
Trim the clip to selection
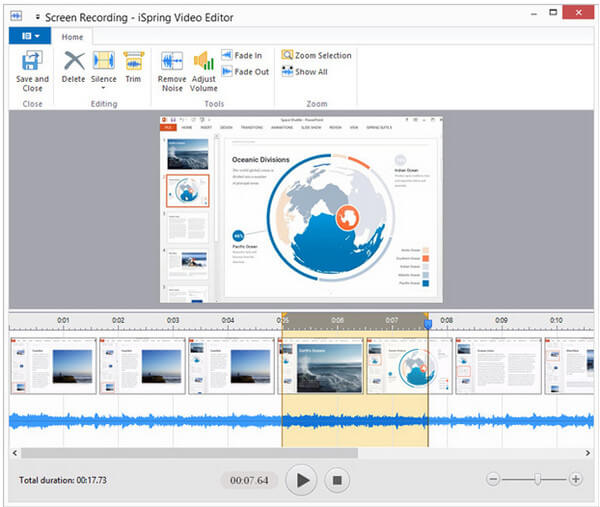[133, 68]
